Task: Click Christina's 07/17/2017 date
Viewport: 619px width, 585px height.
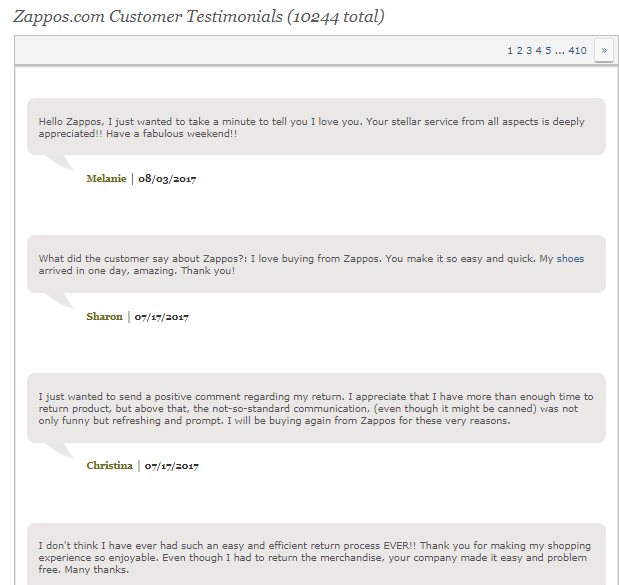Action: click(x=172, y=466)
